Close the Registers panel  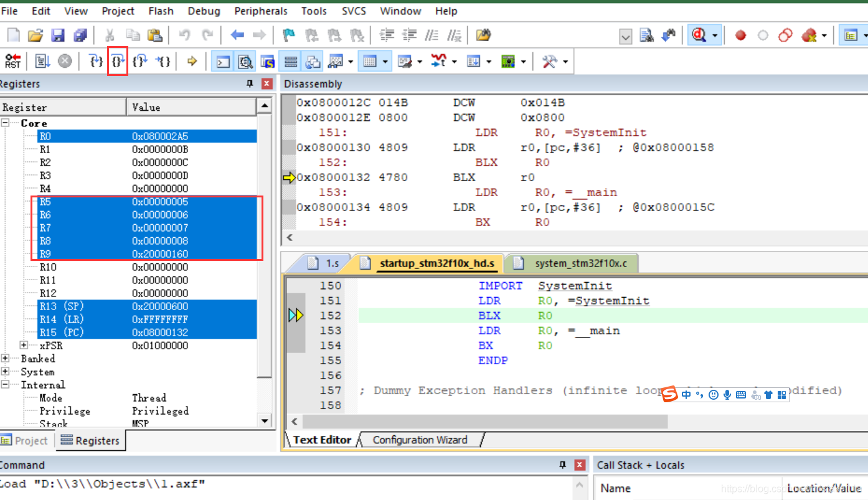[267, 83]
